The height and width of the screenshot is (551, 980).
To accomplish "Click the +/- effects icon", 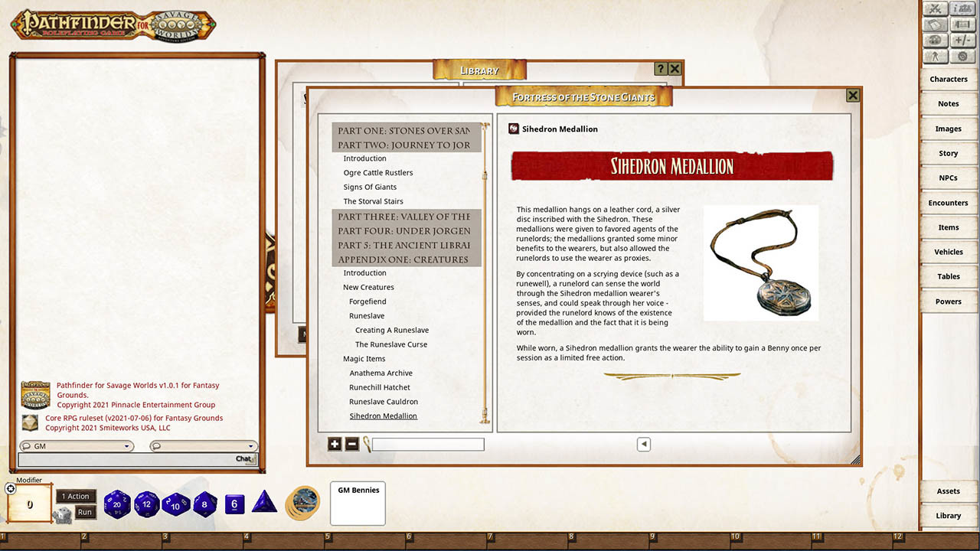I will click(x=962, y=39).
